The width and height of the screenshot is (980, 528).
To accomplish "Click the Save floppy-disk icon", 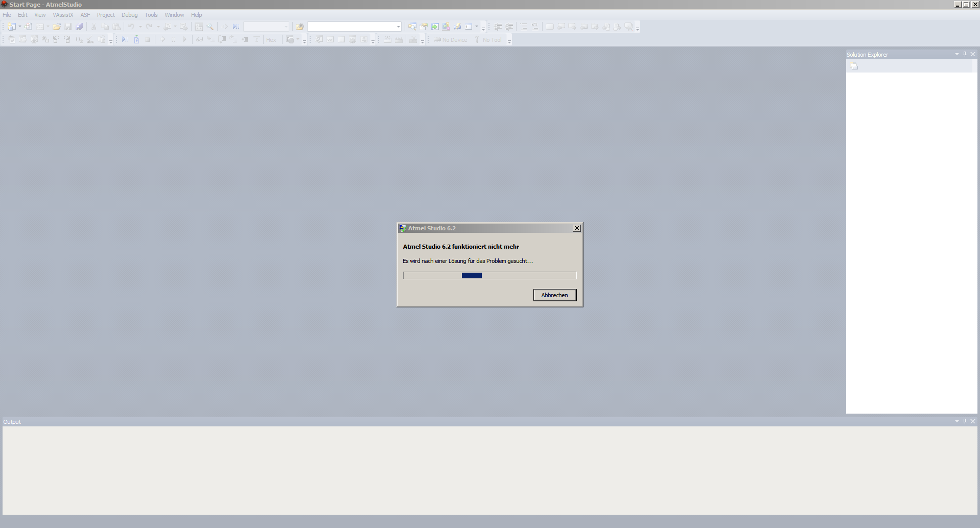I will [x=68, y=27].
